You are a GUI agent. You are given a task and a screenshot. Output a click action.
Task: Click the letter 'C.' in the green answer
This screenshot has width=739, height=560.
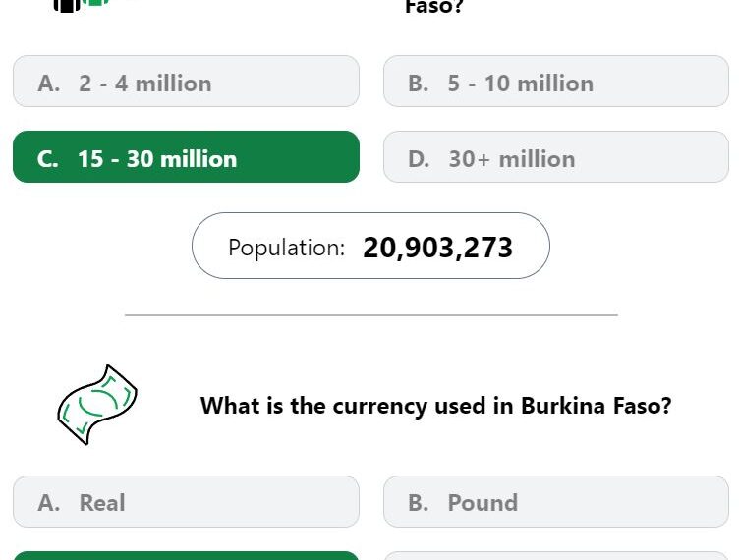(x=48, y=159)
